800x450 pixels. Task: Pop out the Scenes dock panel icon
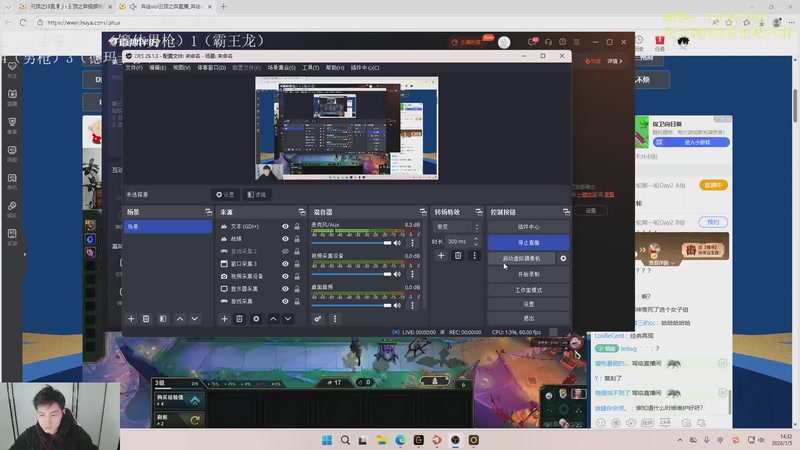click(x=208, y=212)
